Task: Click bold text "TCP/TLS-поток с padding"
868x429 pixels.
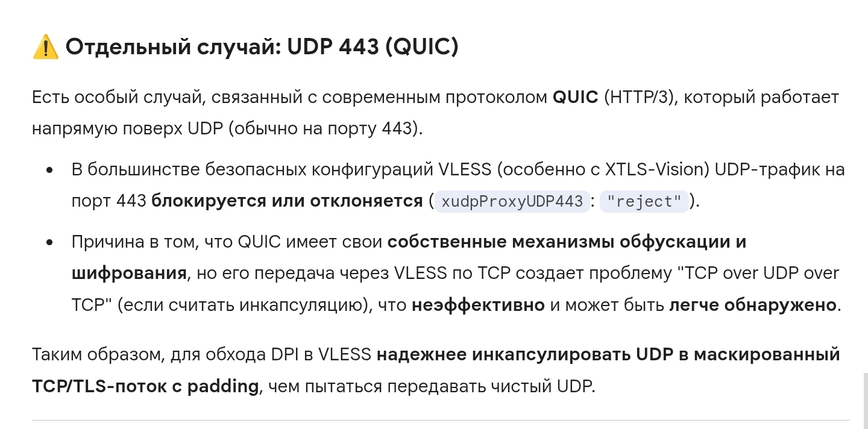Action: click(145, 386)
